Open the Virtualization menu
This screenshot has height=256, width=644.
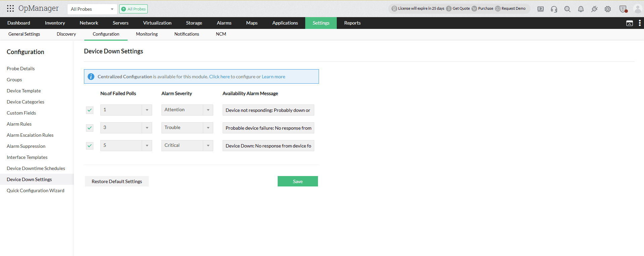157,23
